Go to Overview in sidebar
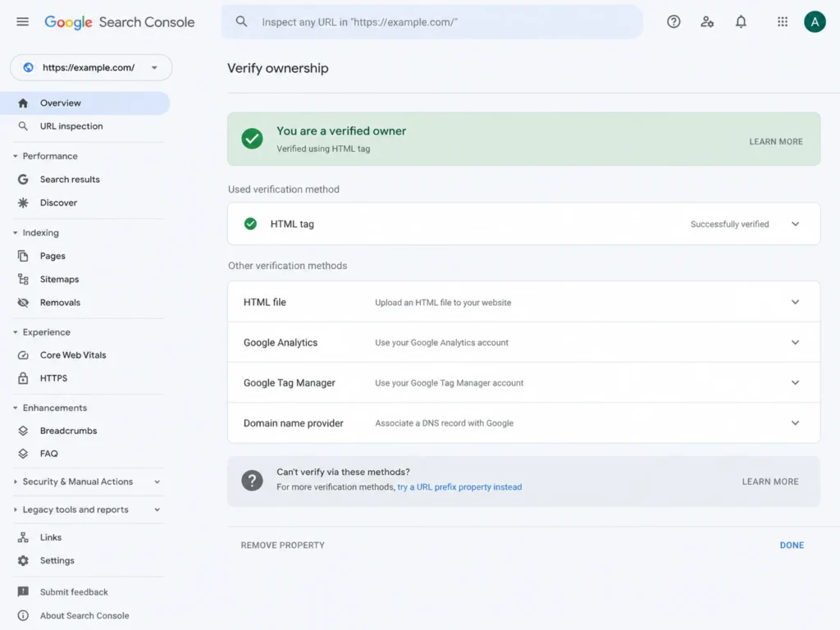 (x=84, y=103)
